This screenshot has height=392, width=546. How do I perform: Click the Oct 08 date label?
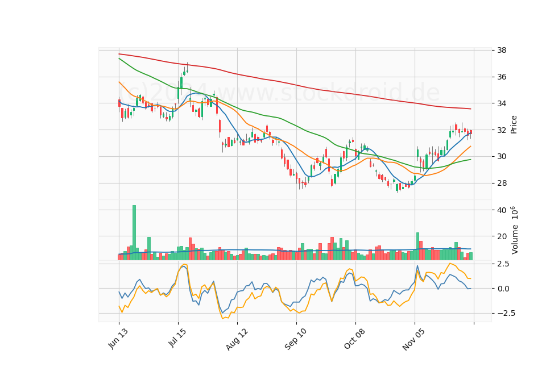(x=355, y=339)
